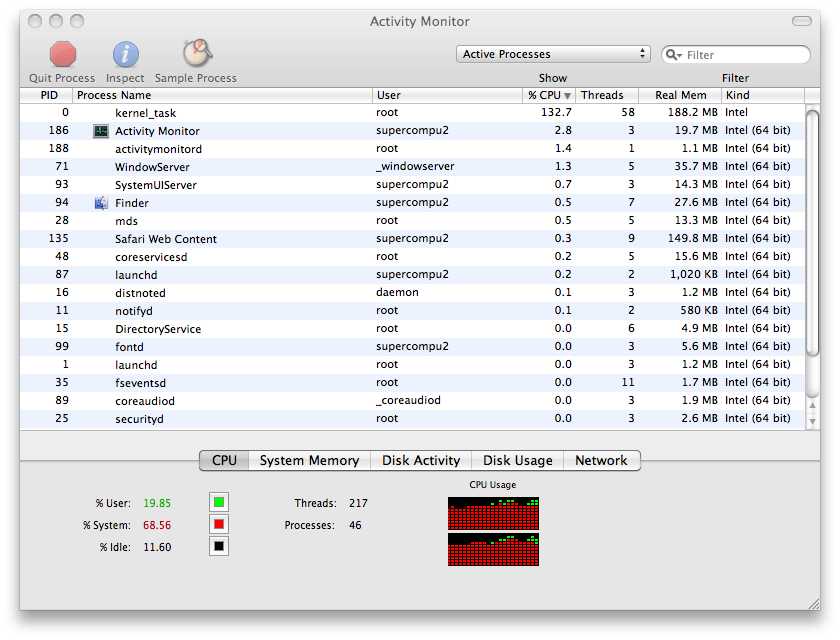Select the notifyd process
The width and height of the screenshot is (840, 640).
coord(412,311)
